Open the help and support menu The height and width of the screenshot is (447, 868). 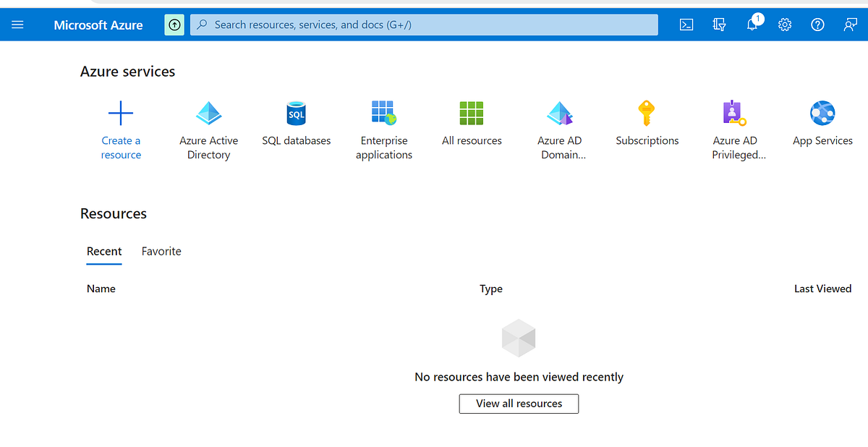(x=817, y=24)
